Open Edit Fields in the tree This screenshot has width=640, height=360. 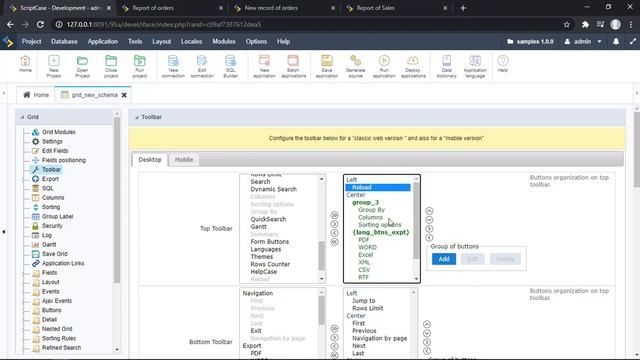(x=55, y=151)
